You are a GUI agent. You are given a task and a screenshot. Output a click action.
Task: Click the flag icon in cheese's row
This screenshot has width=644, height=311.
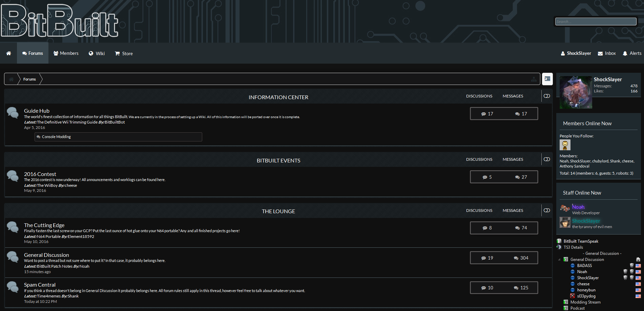638,284
